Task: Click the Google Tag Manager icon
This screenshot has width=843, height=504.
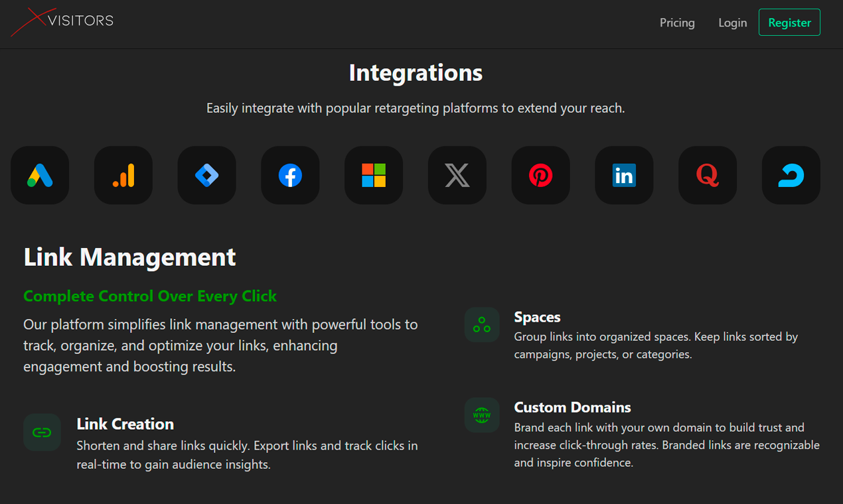Action: pos(207,175)
